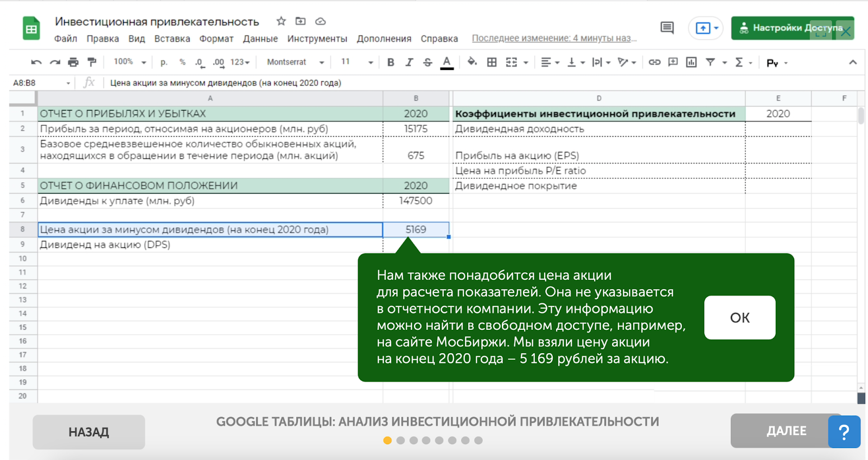Star the document title
868x460 pixels.
pos(281,21)
